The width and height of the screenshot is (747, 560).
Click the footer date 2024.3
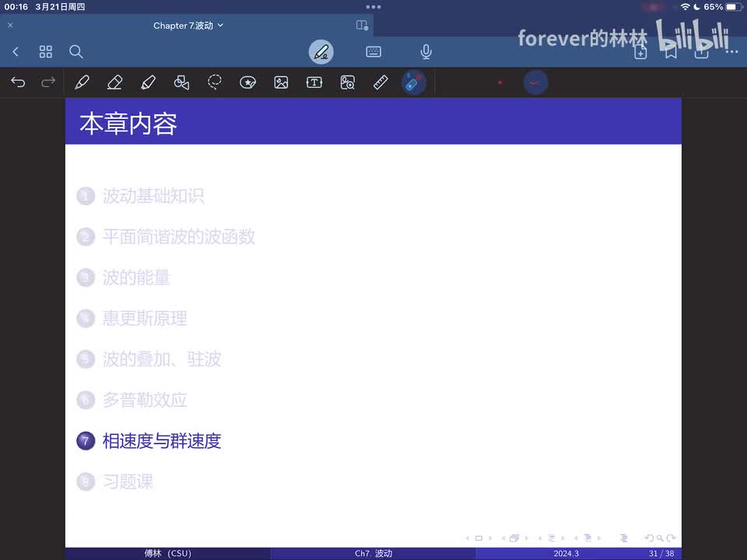click(566, 553)
